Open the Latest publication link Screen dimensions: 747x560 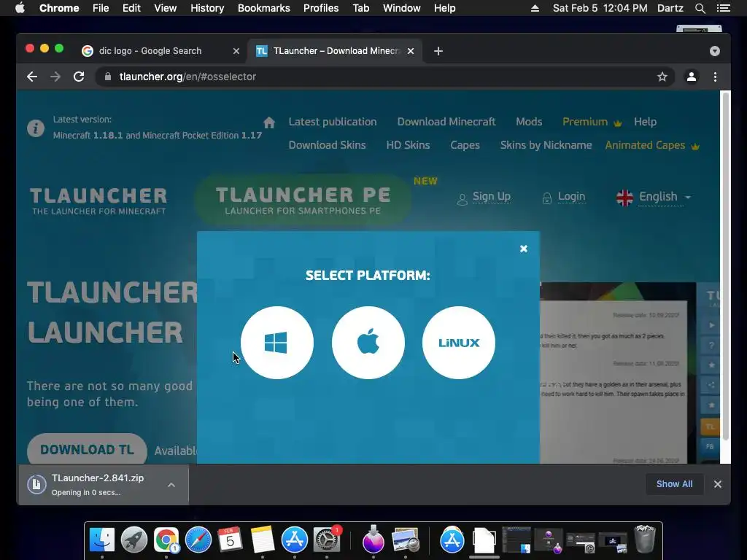pyautogui.click(x=333, y=122)
